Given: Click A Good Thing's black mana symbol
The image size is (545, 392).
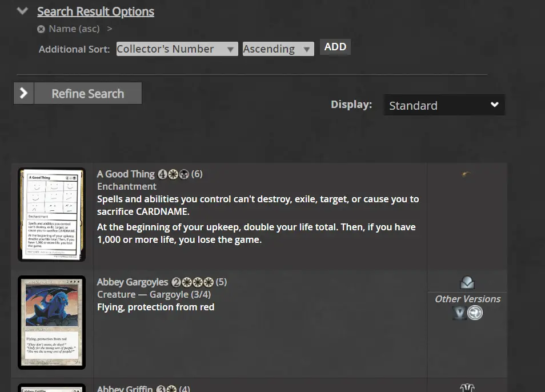Looking at the screenshot, I should (x=184, y=174).
